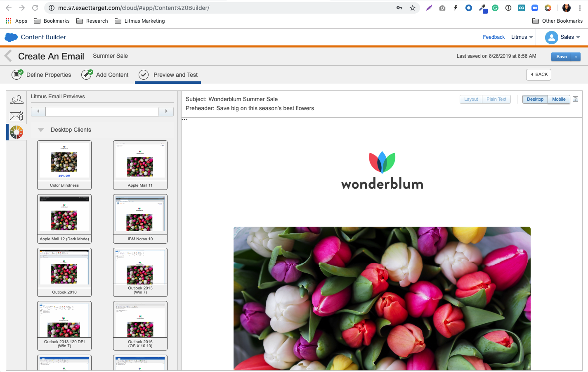This screenshot has width=588, height=372.
Task: Collapse the Desktop Clients section
Action: click(41, 130)
